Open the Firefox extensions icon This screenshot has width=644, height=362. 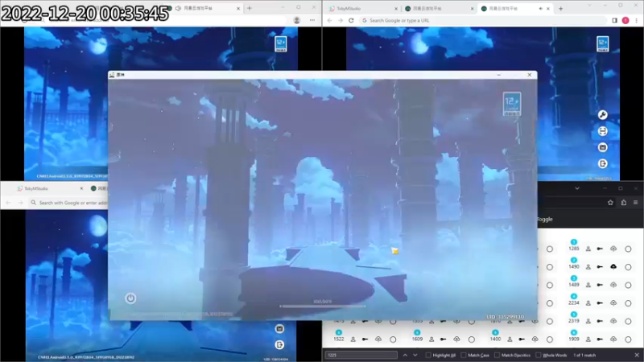[623, 203]
